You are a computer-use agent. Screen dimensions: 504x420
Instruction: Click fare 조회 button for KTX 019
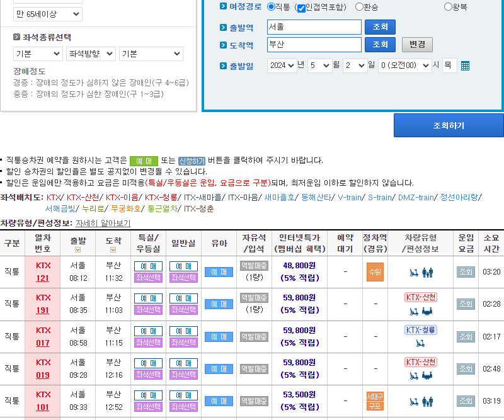466,369
